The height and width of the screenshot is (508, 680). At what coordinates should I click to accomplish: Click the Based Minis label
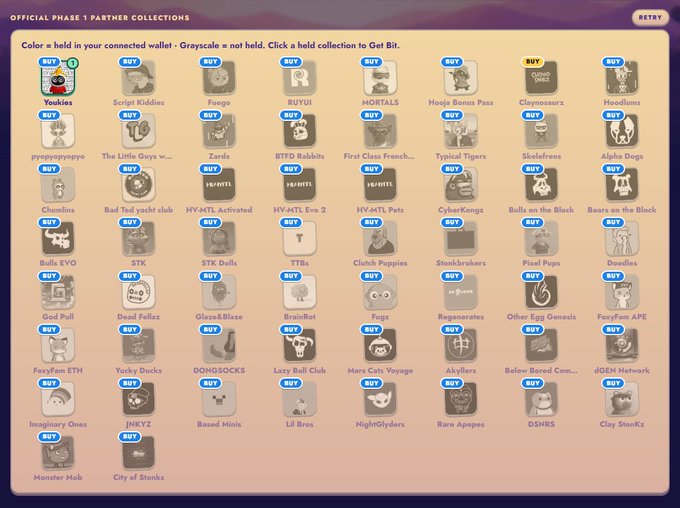(x=219, y=424)
